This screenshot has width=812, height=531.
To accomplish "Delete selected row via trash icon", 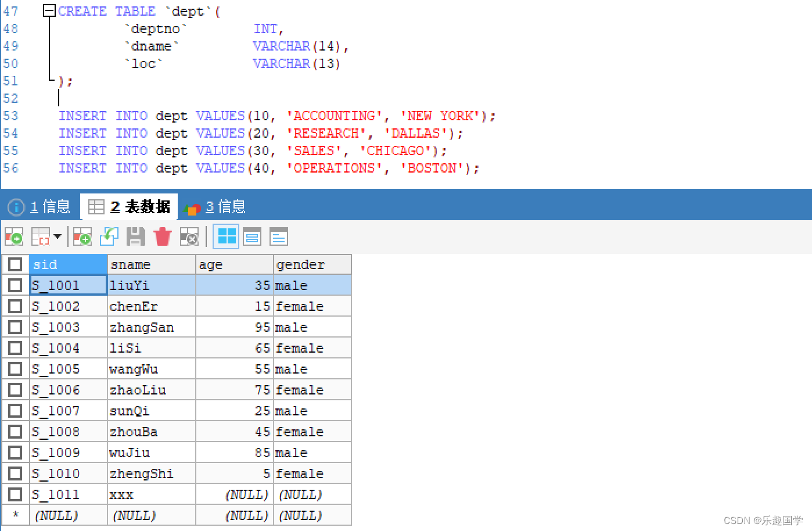I will (x=162, y=236).
